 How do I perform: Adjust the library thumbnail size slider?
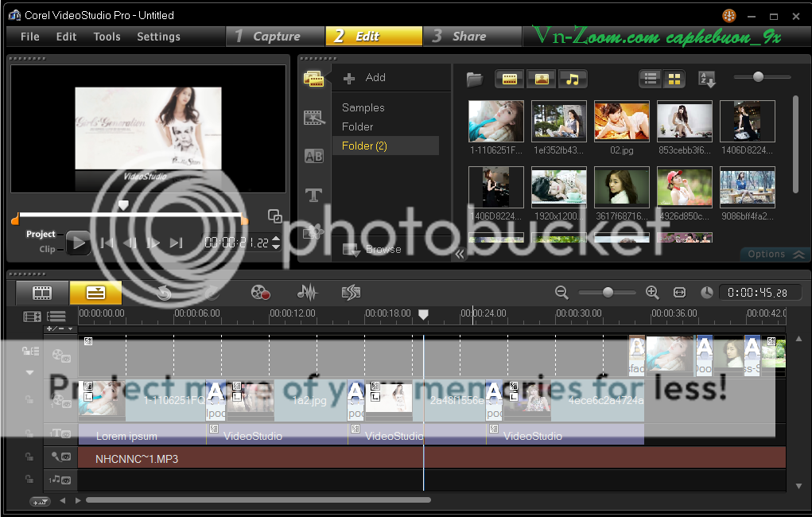pyautogui.click(x=758, y=76)
